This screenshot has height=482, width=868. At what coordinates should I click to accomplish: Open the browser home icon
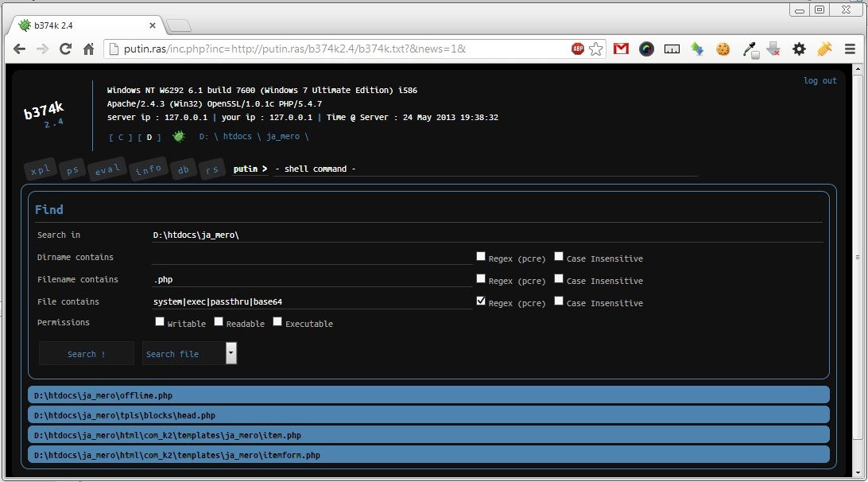(88, 49)
